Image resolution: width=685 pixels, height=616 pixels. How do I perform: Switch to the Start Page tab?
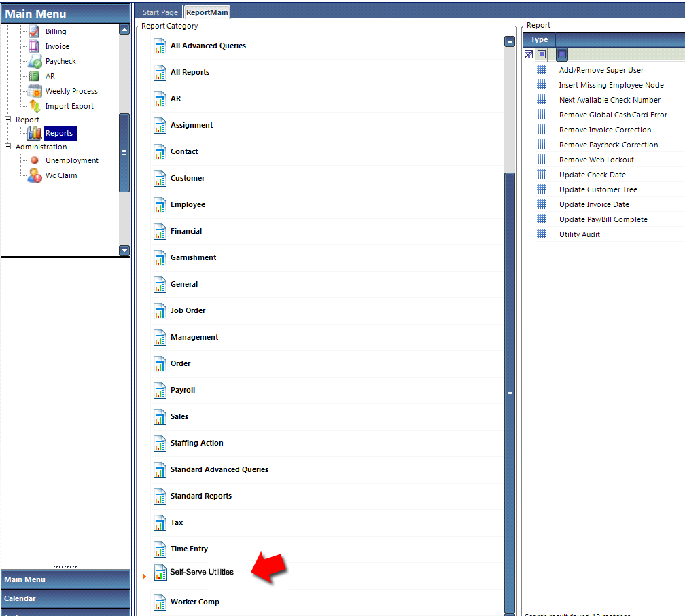pos(160,12)
